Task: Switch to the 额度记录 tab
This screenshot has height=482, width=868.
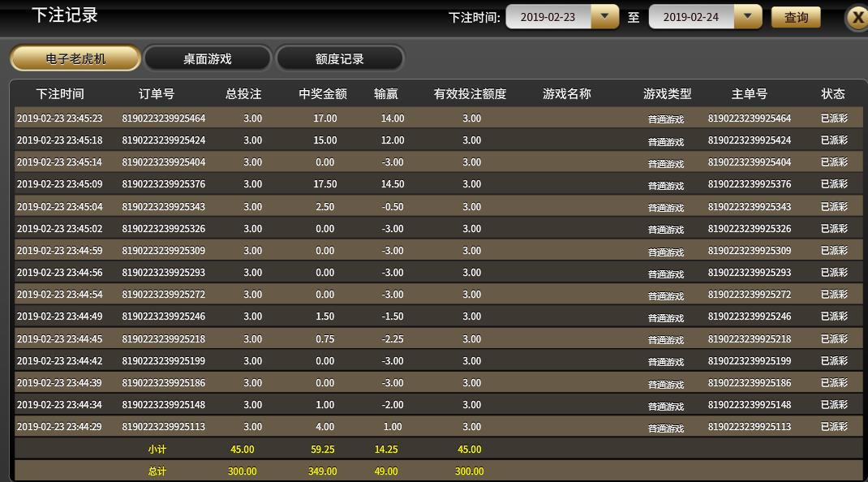Action: coord(339,58)
